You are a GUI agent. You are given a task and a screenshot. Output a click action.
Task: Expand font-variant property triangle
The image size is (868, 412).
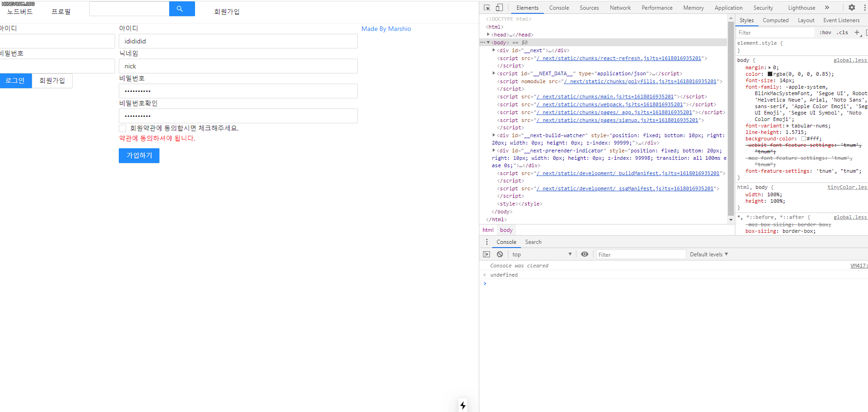coord(788,126)
